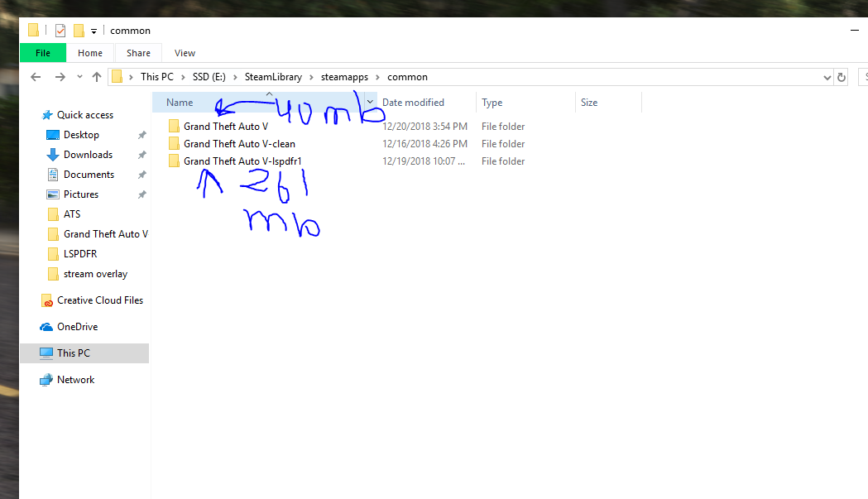Sort by Type column
This screenshot has height=499, width=868.
(492, 103)
